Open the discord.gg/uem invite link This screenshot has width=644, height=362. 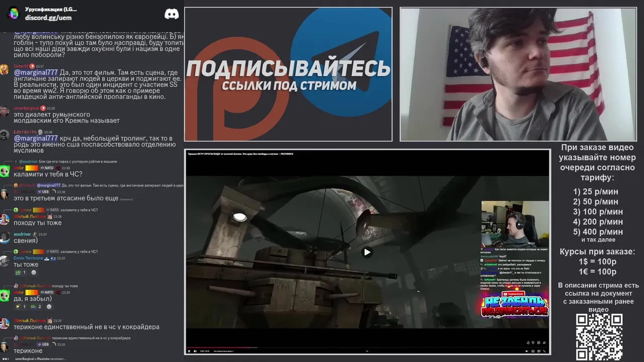[48, 18]
